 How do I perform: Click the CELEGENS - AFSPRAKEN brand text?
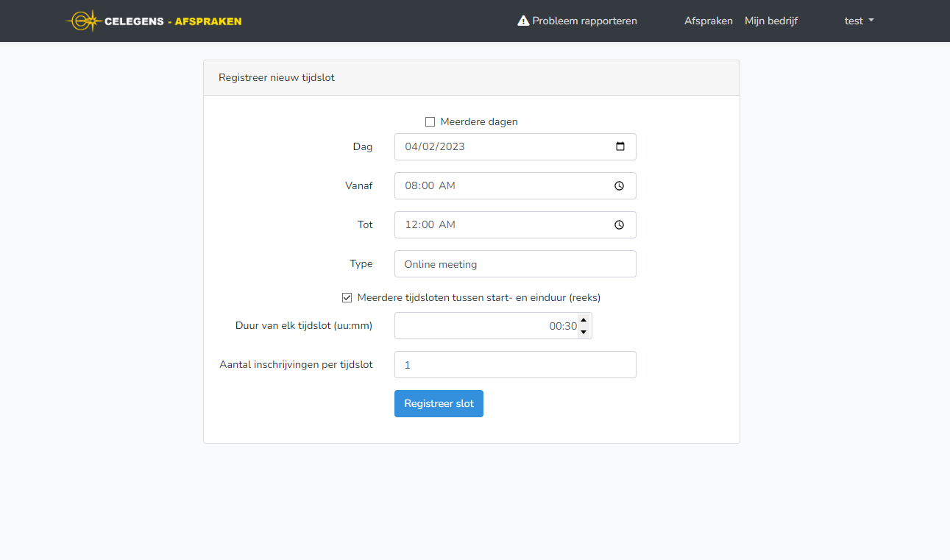click(x=173, y=21)
